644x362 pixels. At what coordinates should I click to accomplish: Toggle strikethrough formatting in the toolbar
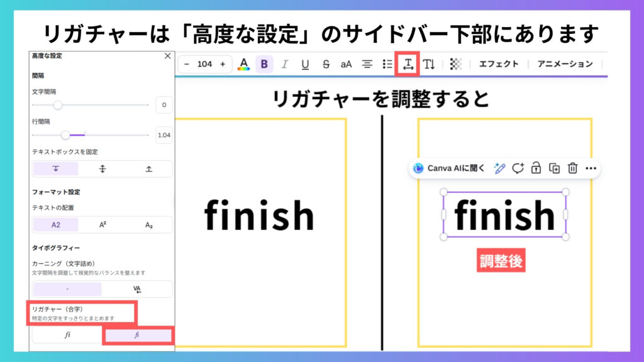(x=326, y=64)
